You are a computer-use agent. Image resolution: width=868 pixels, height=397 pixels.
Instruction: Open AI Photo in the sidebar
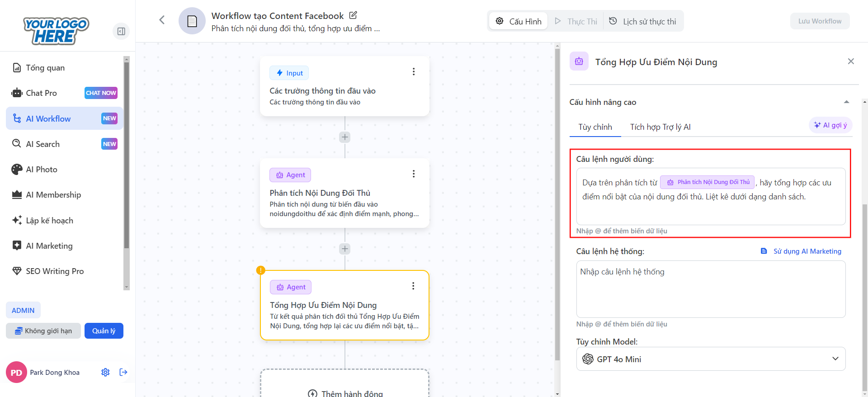42,170
